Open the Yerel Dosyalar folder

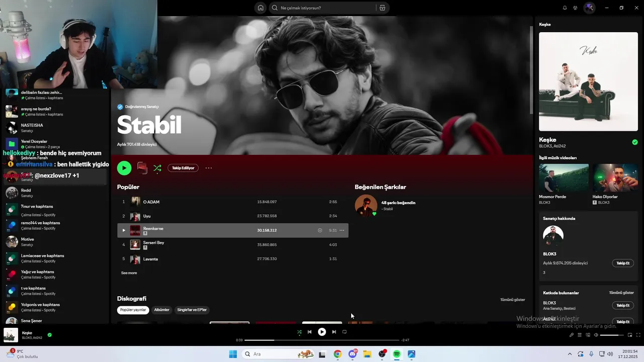click(55, 144)
